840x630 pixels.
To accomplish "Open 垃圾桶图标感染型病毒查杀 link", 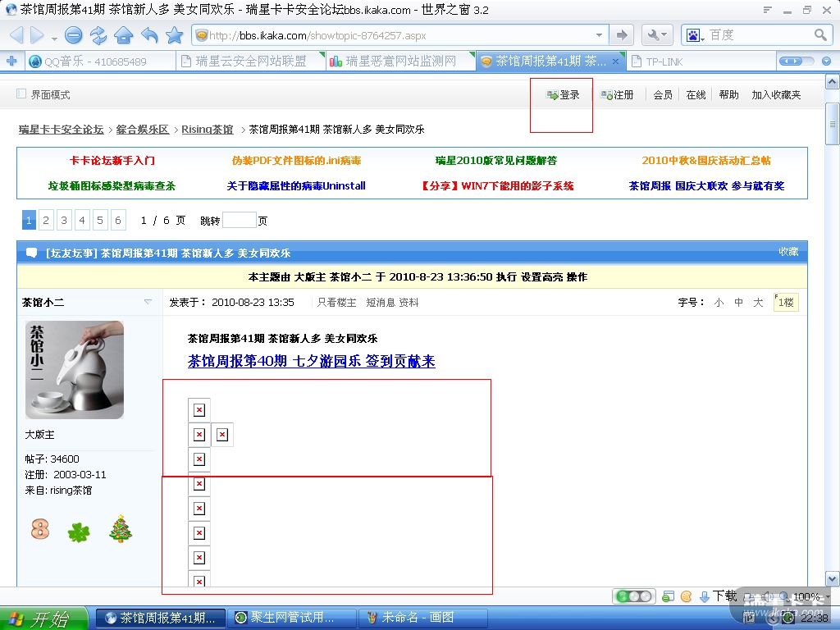I will click(x=112, y=186).
